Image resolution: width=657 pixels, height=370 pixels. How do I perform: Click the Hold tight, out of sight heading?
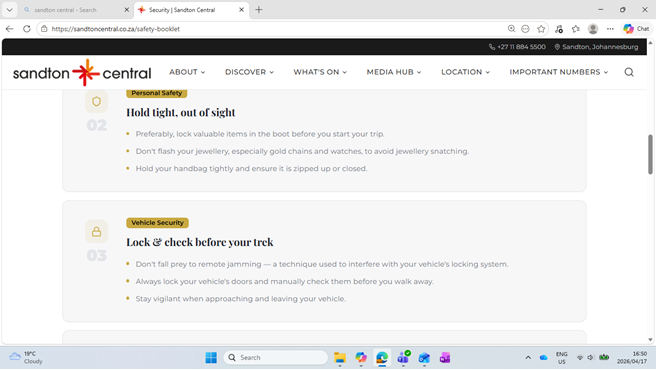[181, 112]
